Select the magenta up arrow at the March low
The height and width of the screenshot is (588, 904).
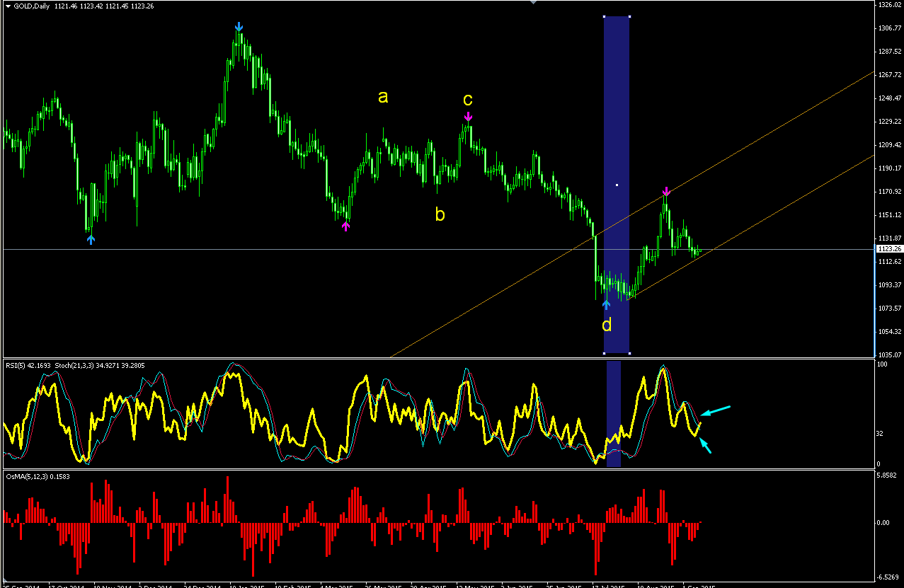pos(345,226)
